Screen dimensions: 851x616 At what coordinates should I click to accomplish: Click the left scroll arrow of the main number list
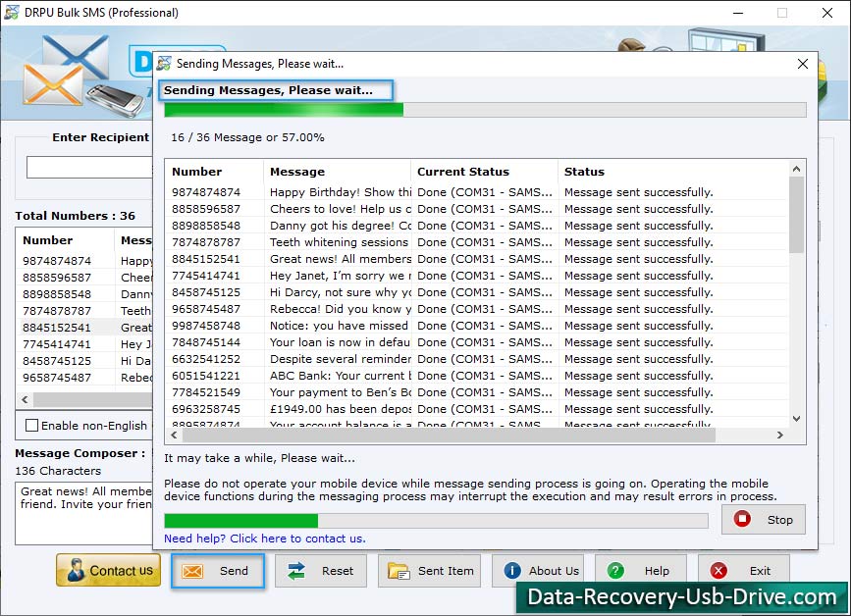pyautogui.click(x=25, y=399)
